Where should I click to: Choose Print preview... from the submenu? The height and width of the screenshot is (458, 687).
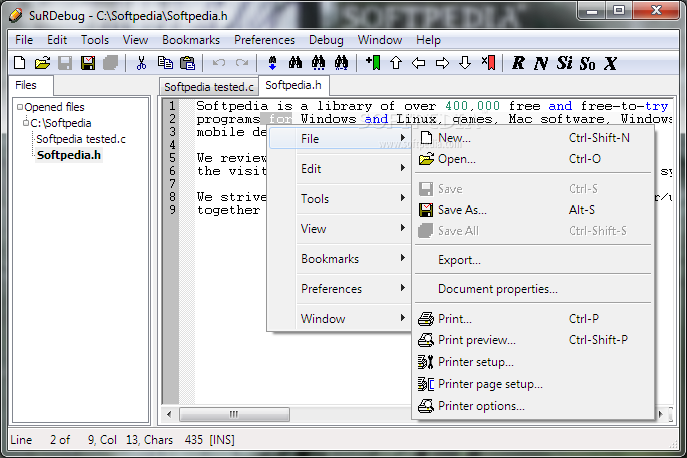point(532,340)
